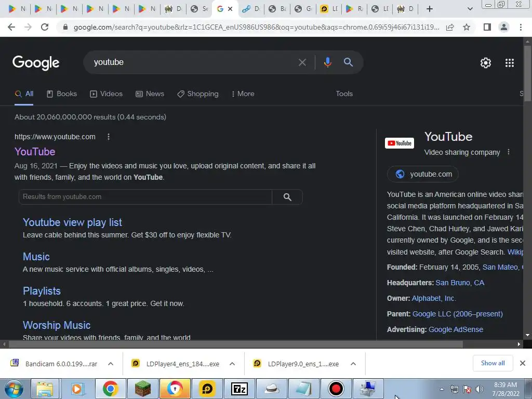
Task: Click the share page icon in address bar
Action: (x=450, y=27)
